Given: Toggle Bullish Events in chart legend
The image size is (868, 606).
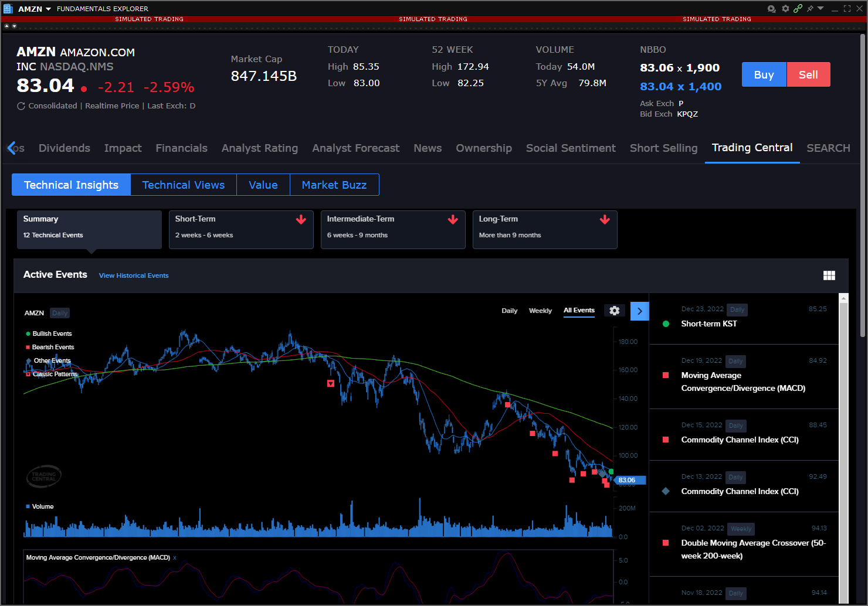Looking at the screenshot, I should [52, 333].
